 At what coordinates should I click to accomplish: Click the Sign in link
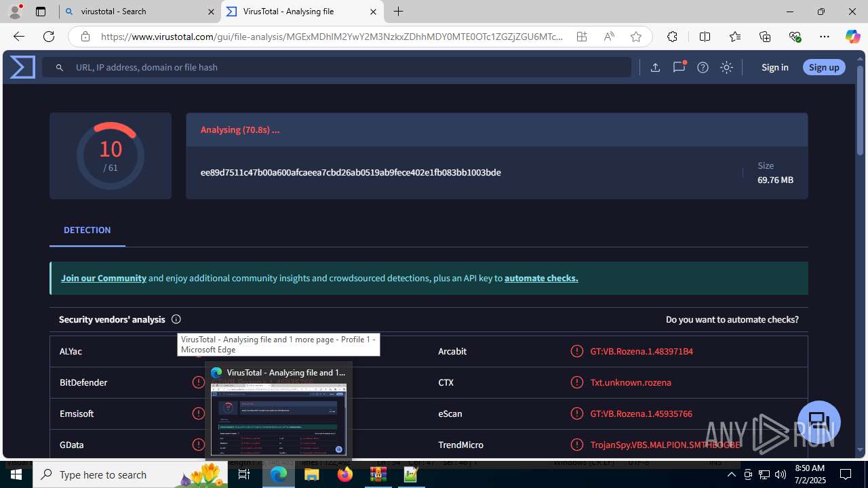click(x=774, y=67)
